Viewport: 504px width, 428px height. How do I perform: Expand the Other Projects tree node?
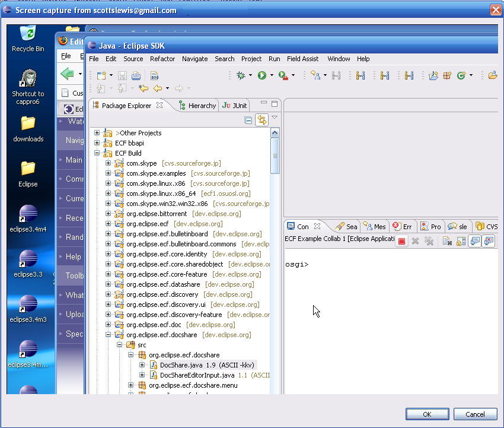(x=97, y=132)
